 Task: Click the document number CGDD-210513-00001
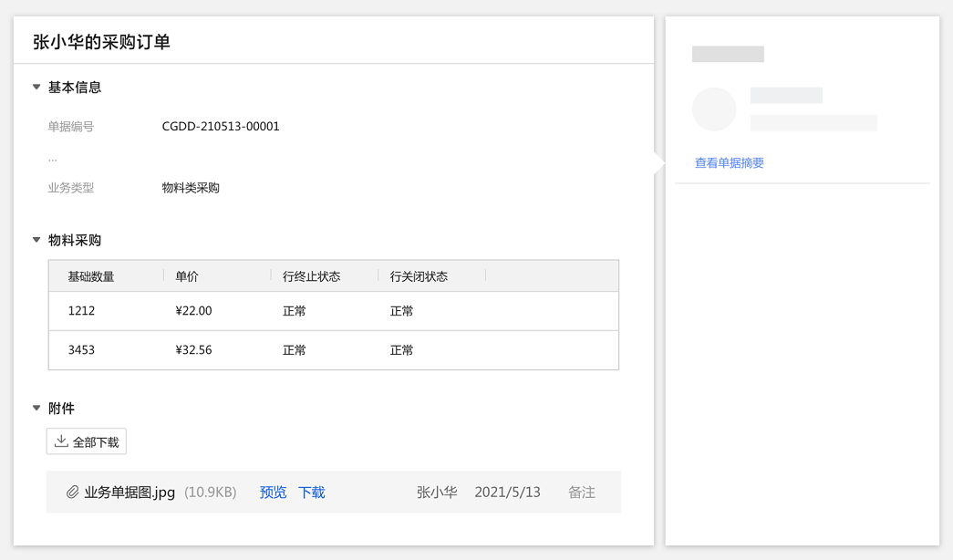221,127
